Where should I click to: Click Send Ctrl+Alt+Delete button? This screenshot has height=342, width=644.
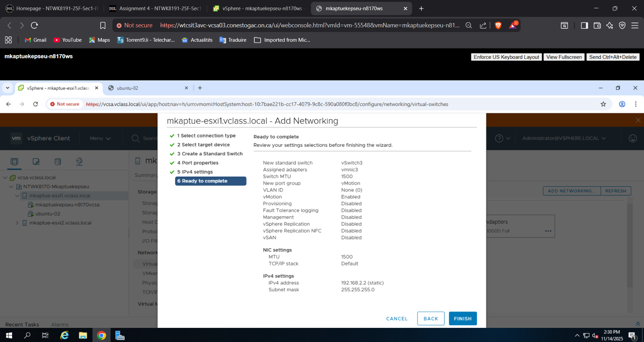[613, 57]
